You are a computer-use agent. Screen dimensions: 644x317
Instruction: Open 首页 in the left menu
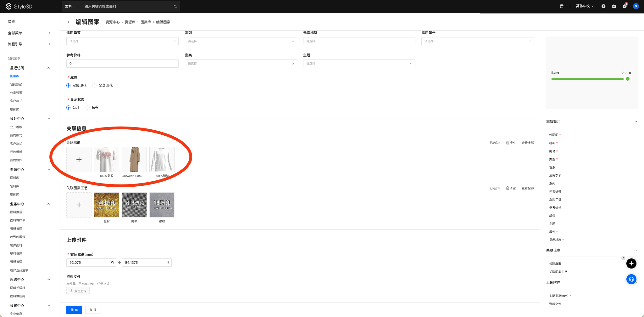coord(12,22)
